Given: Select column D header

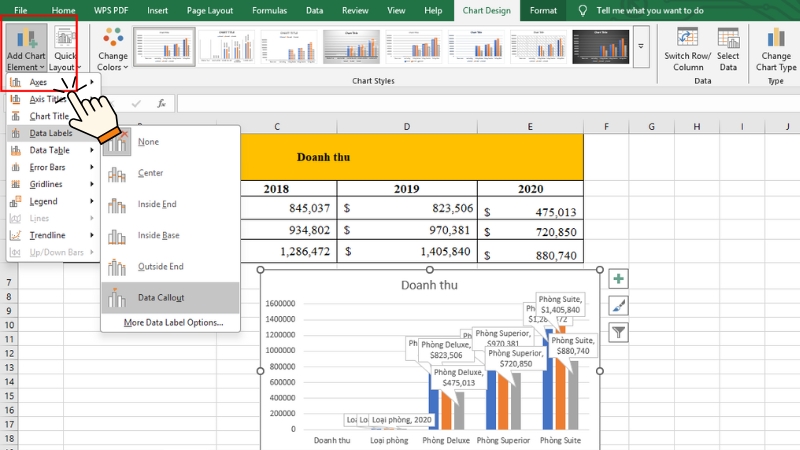Looking at the screenshot, I should 407,127.
